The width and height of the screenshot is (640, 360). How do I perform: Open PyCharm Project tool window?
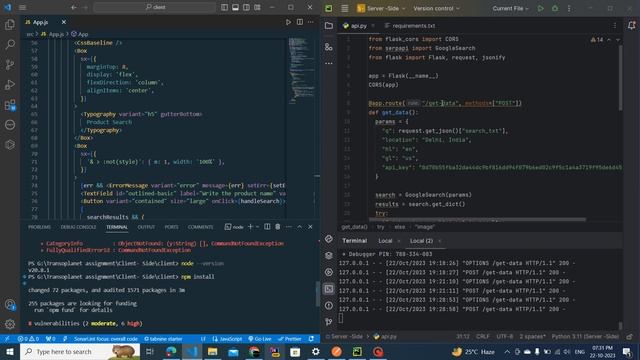click(x=329, y=26)
